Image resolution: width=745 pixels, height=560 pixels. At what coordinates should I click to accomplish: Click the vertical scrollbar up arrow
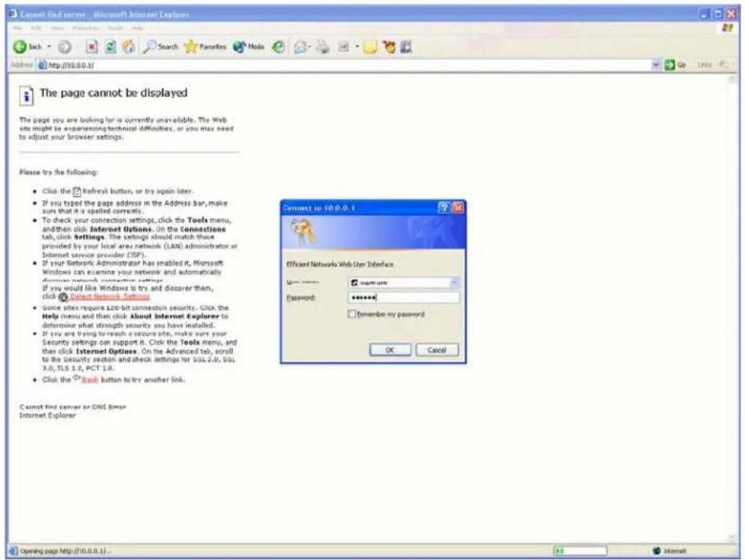pos(732,79)
